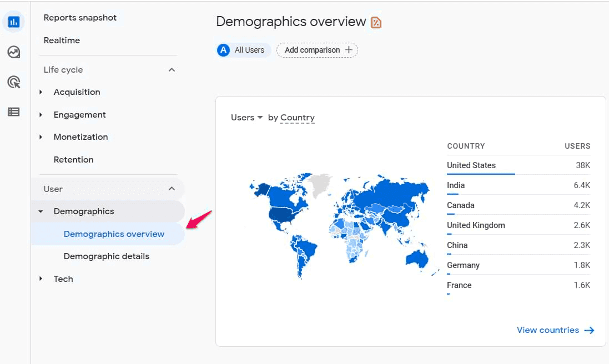Click the blue A circle on All Users
The height and width of the screenshot is (364, 609).
[x=223, y=50]
